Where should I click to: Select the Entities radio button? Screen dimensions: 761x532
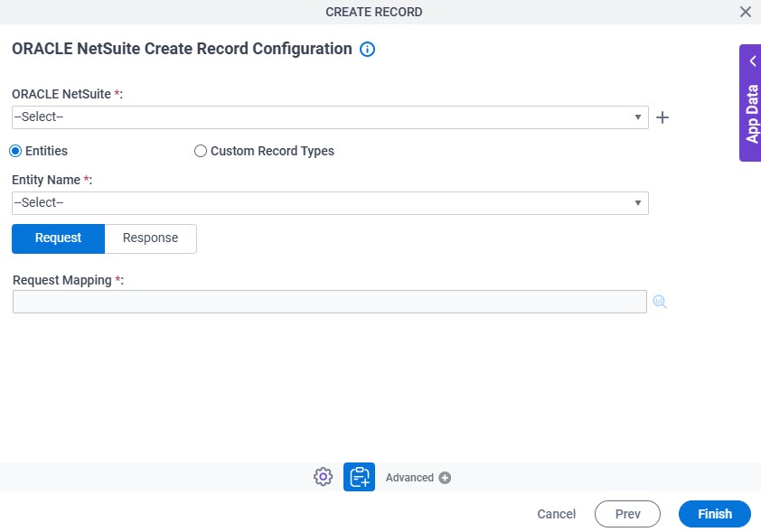coord(15,151)
